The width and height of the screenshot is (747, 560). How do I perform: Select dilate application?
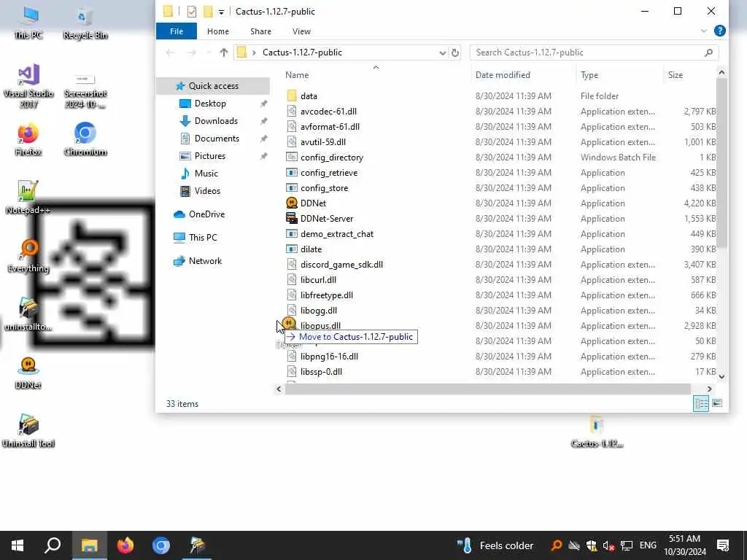pyautogui.click(x=311, y=249)
